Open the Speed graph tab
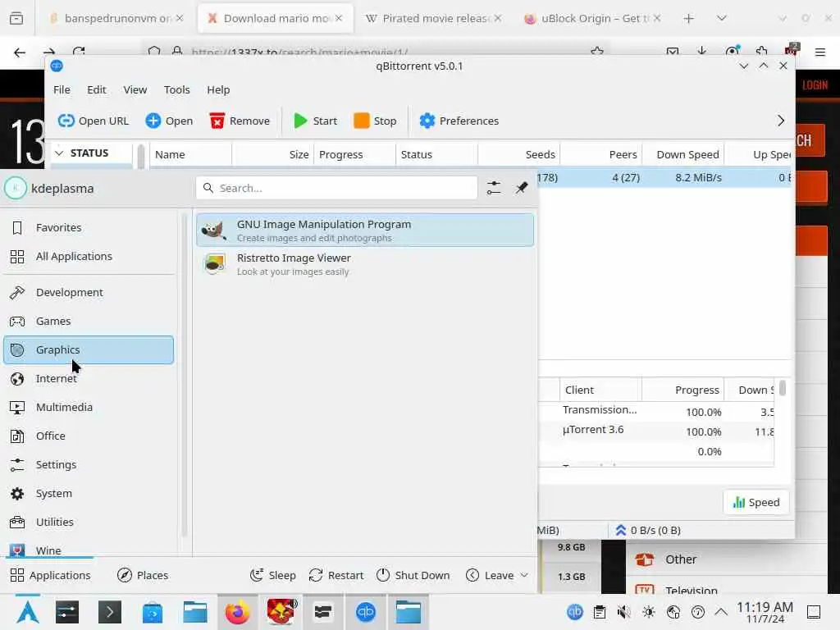The height and width of the screenshot is (630, 840). (756, 503)
